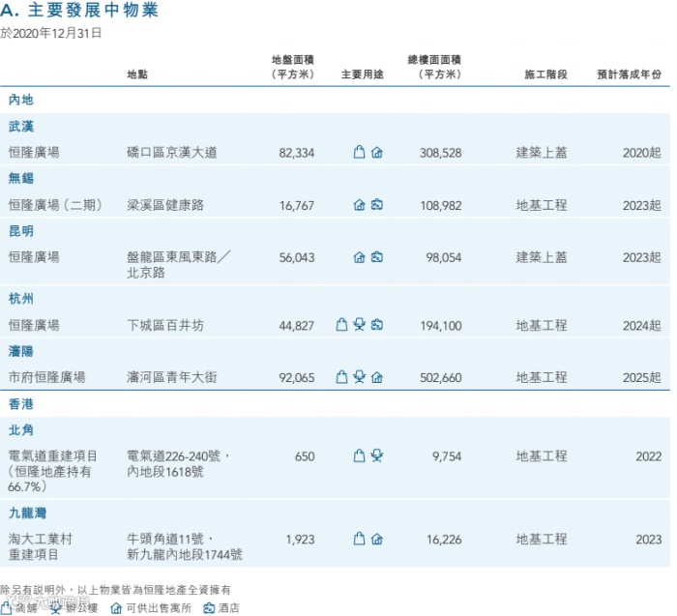Click the 主要用途 column header
The height and width of the screenshot is (616, 677).
363,74
